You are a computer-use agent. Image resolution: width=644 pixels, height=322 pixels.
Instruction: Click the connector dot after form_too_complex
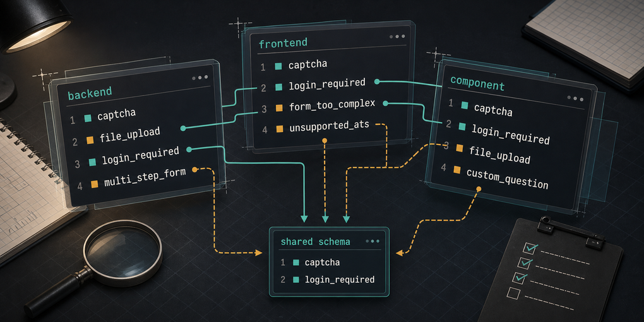click(x=385, y=104)
